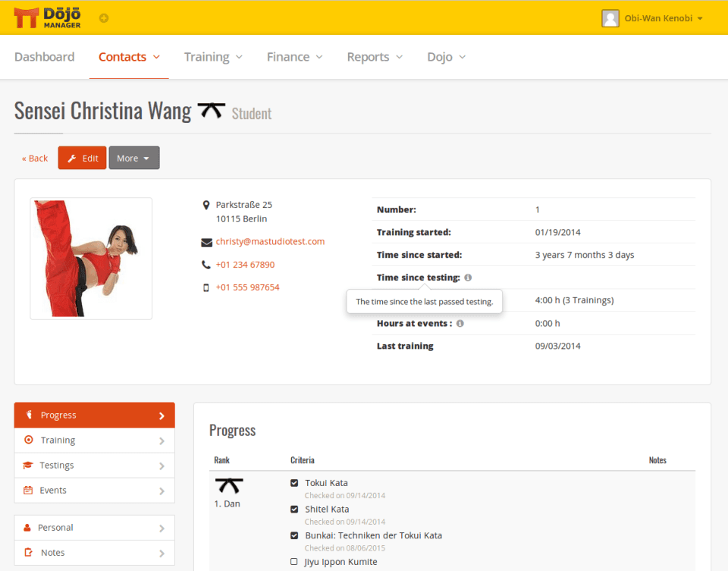Open the Testings sidebar tab
Image resolution: width=728 pixels, height=571 pixels.
point(94,466)
